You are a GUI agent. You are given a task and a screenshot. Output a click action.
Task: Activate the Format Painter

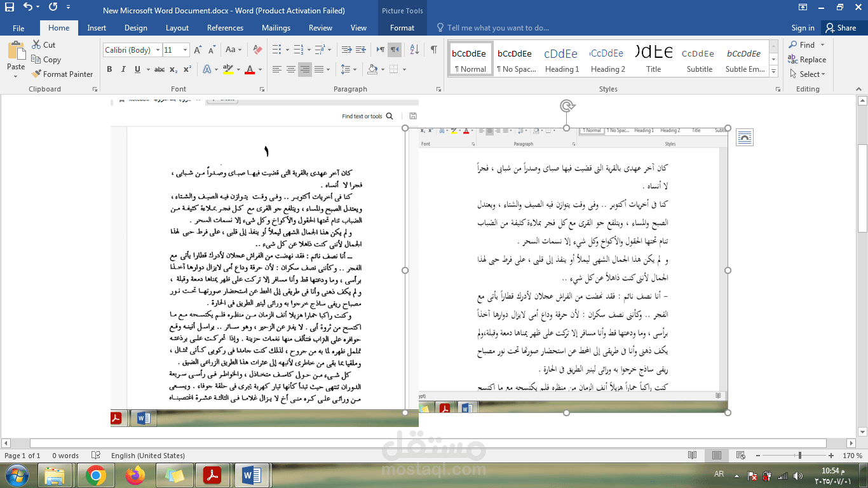(x=62, y=74)
